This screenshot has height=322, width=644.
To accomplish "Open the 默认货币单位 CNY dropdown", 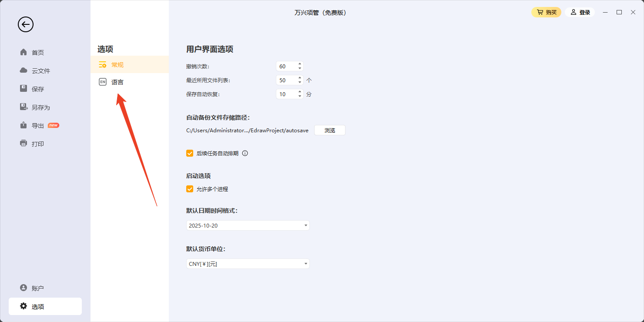I will point(248,264).
